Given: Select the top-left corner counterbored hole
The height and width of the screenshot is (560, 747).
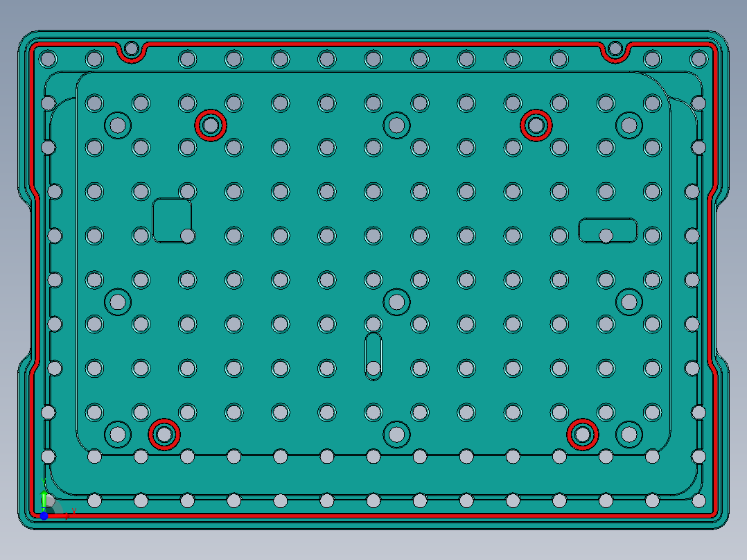Looking at the screenshot, I should (x=118, y=125).
